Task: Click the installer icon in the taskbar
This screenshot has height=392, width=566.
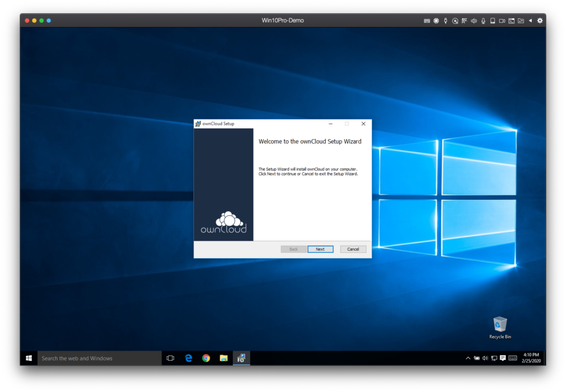Action: (242, 358)
